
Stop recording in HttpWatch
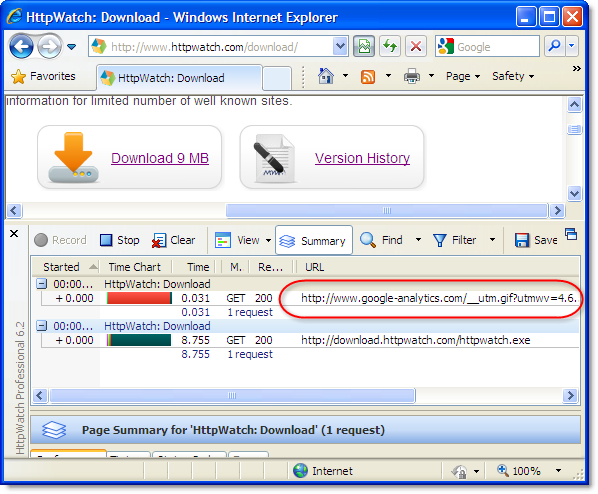pos(119,240)
